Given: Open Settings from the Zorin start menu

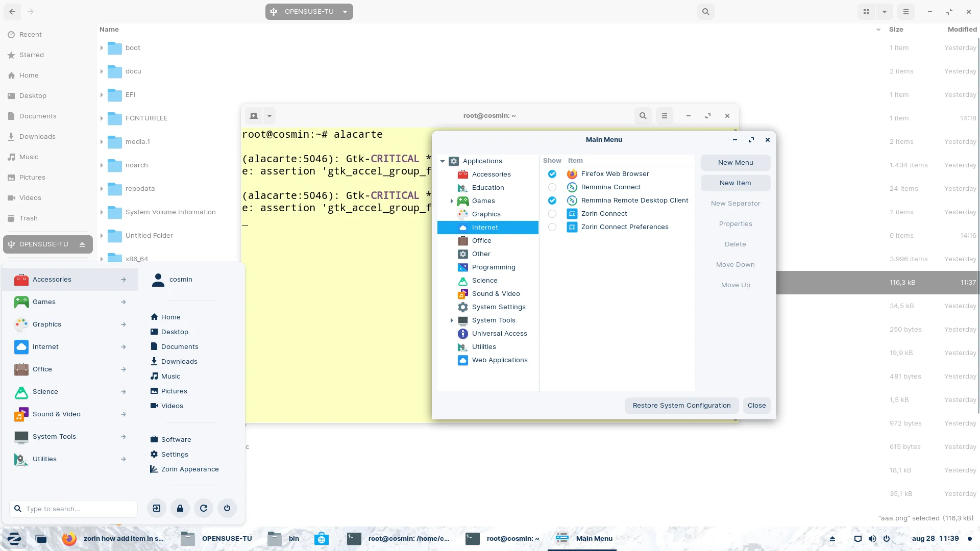Looking at the screenshot, I should coord(175,454).
